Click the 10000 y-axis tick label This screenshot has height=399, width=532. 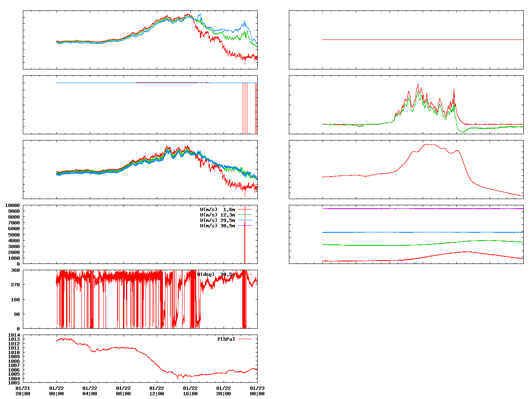pyautogui.click(x=12, y=205)
